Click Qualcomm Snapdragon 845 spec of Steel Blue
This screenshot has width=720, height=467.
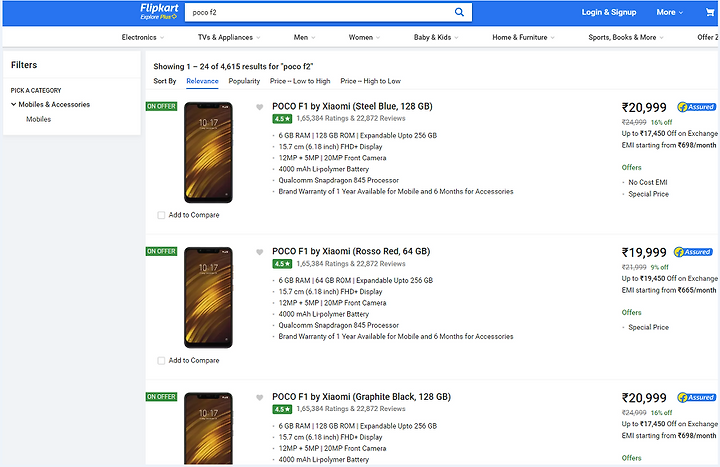(x=338, y=180)
